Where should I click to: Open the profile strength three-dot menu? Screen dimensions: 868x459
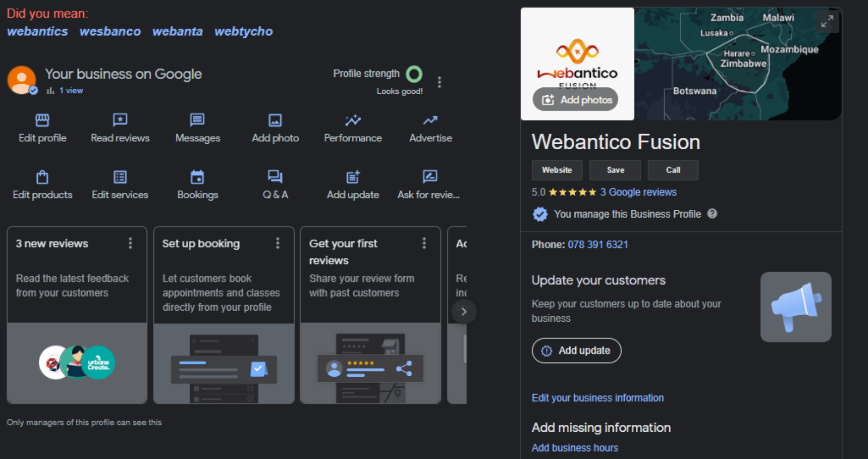click(x=439, y=82)
